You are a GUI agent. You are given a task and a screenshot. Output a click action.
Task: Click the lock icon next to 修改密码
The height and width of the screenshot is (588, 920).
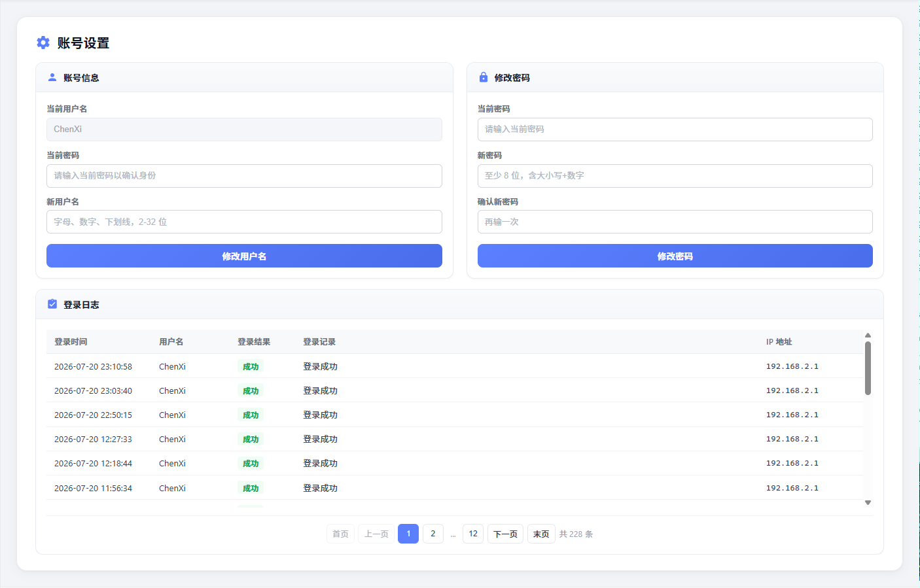pyautogui.click(x=484, y=77)
